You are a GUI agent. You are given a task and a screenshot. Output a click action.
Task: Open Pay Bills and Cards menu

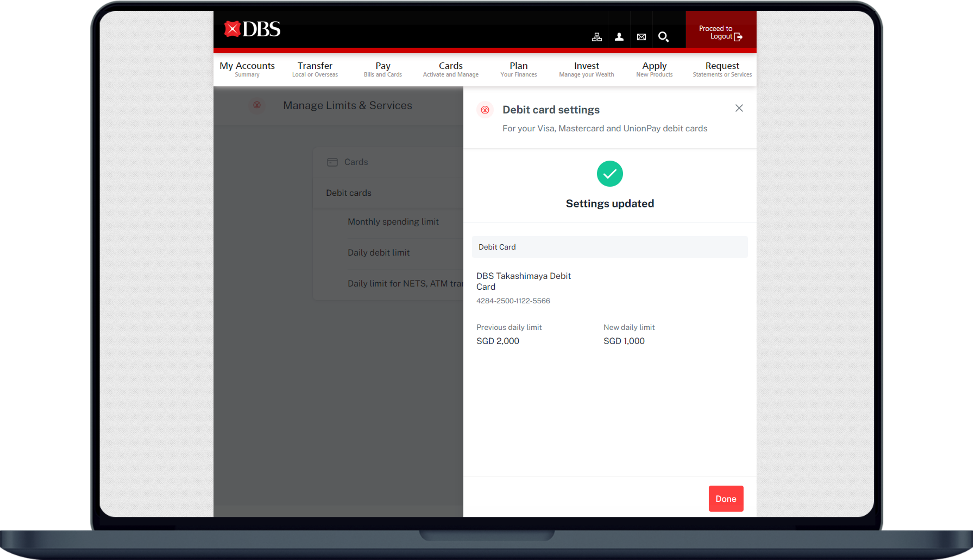(x=383, y=69)
